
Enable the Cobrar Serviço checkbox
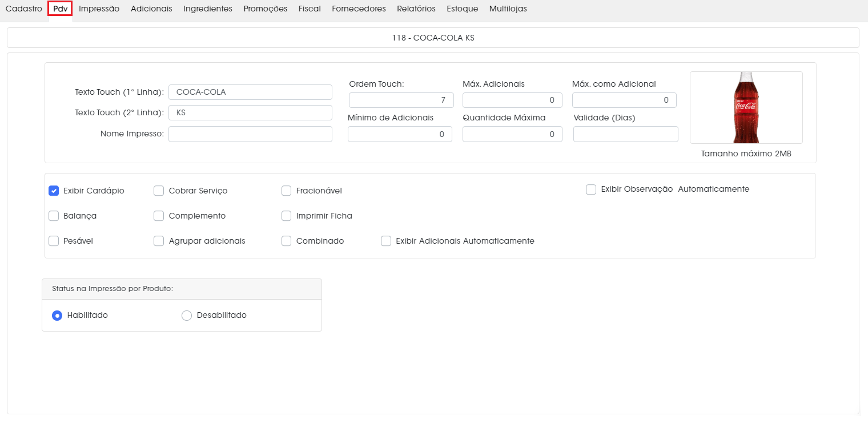[x=159, y=191]
